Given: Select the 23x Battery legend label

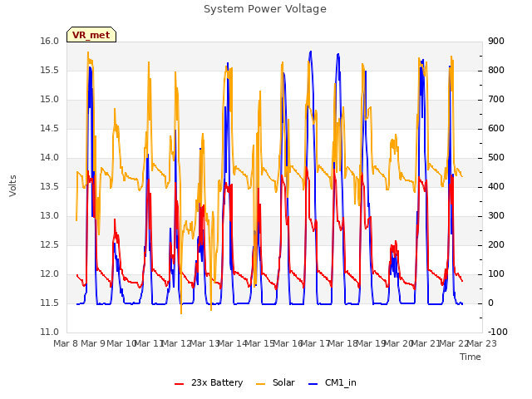Looking at the screenshot, I should coord(217,382).
